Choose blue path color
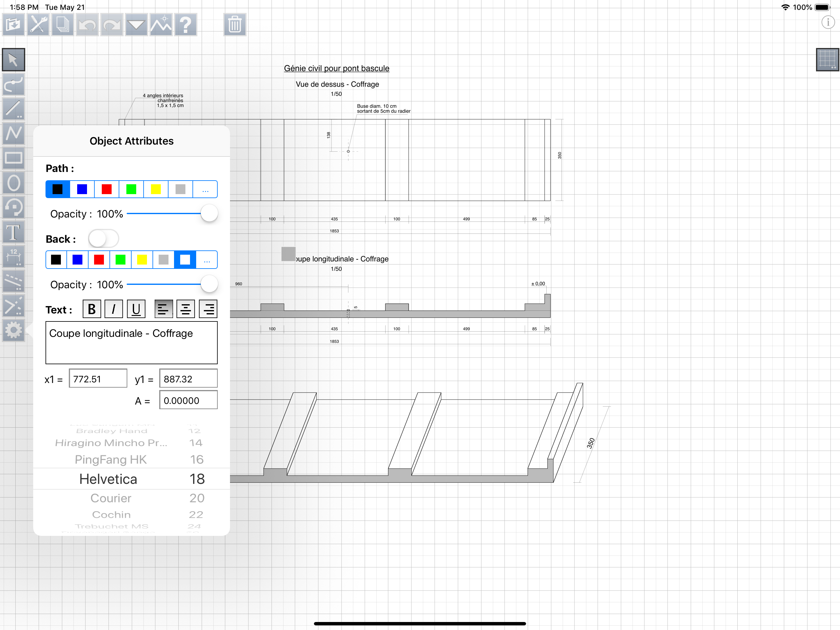 pyautogui.click(x=82, y=189)
